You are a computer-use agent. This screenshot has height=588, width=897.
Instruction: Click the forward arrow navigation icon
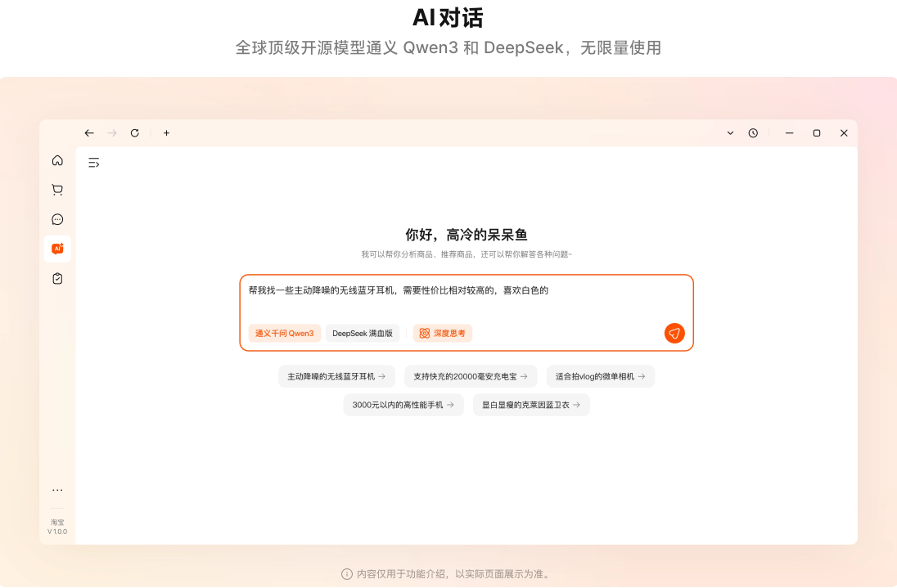[x=112, y=133]
